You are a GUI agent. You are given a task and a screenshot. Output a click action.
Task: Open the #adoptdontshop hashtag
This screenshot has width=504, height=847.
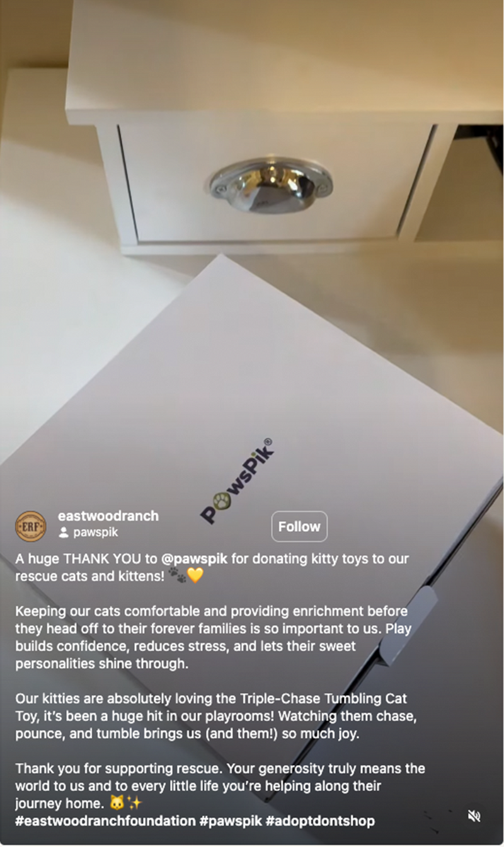pyautogui.click(x=321, y=821)
